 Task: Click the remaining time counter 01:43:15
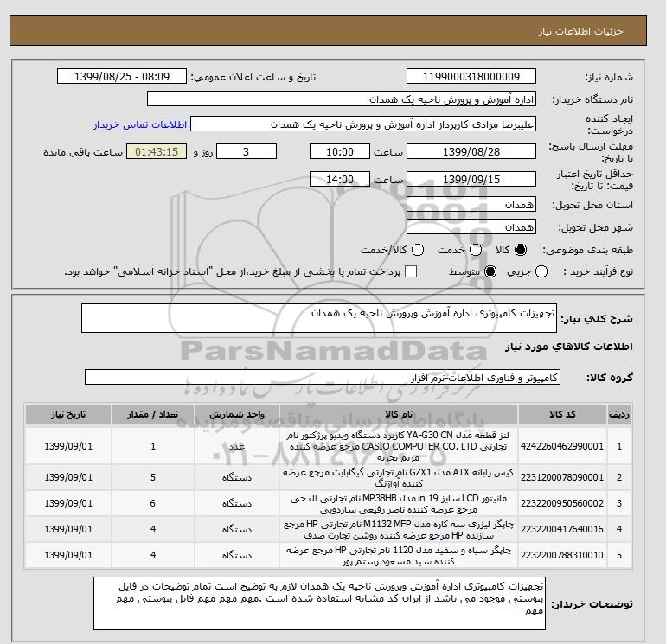(x=157, y=152)
